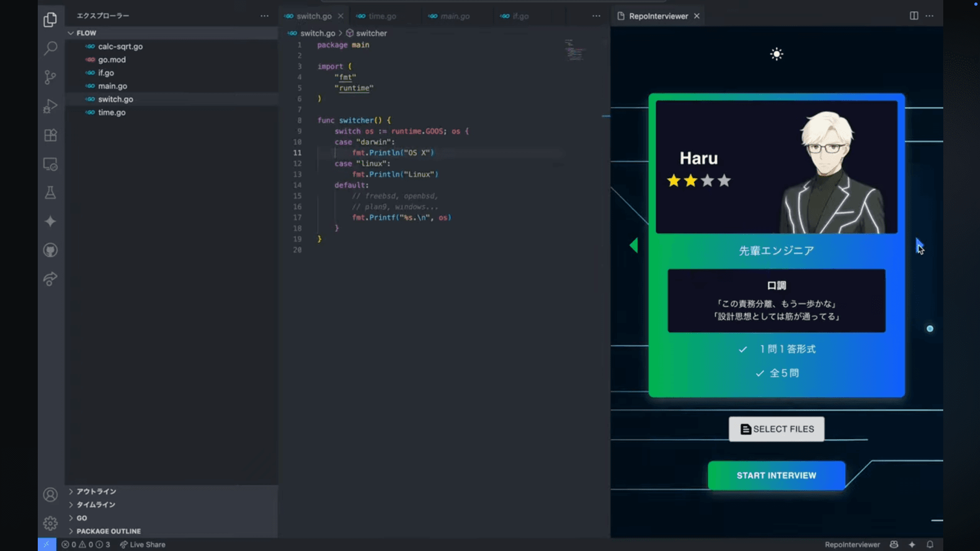
Task: Expand the PACKAGE OUTLINE section
Action: point(108,531)
